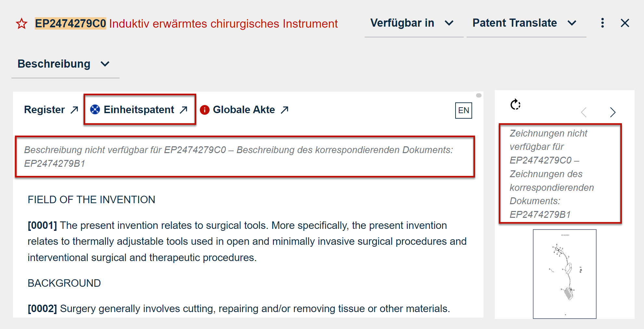Viewport: 644px width, 329px height.
Task: Open the Globale Akte link
Action: click(x=244, y=110)
